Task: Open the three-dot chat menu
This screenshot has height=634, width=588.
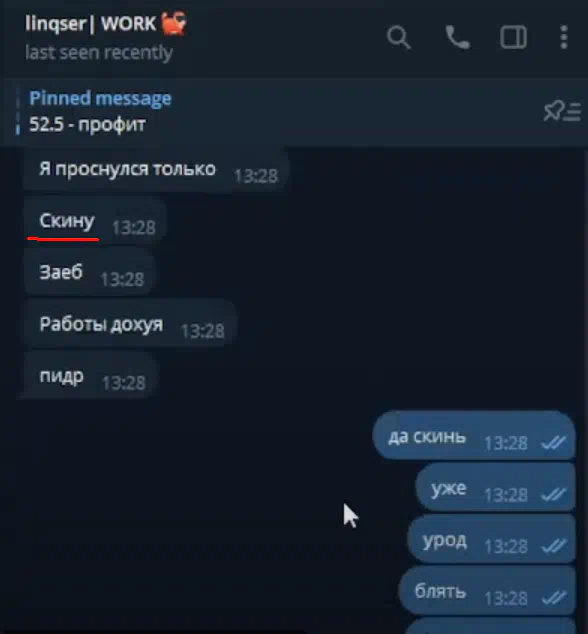Action: pyautogui.click(x=564, y=37)
